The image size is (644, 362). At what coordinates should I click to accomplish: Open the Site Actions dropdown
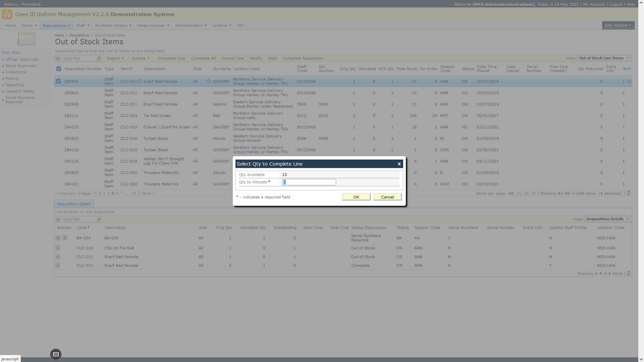pyautogui.click(x=618, y=25)
